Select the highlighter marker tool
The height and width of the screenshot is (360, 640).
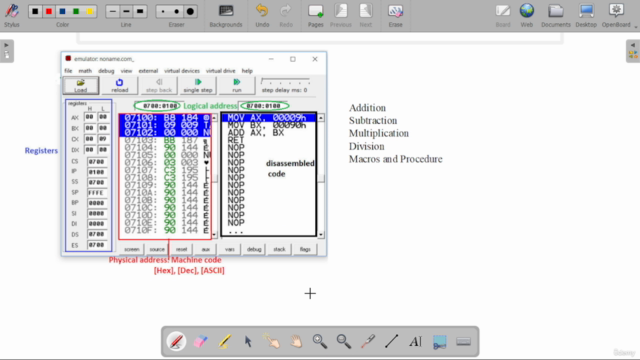[224, 342]
